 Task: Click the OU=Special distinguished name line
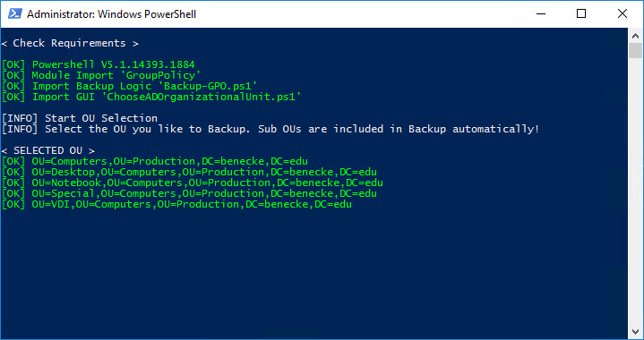[x=189, y=193]
